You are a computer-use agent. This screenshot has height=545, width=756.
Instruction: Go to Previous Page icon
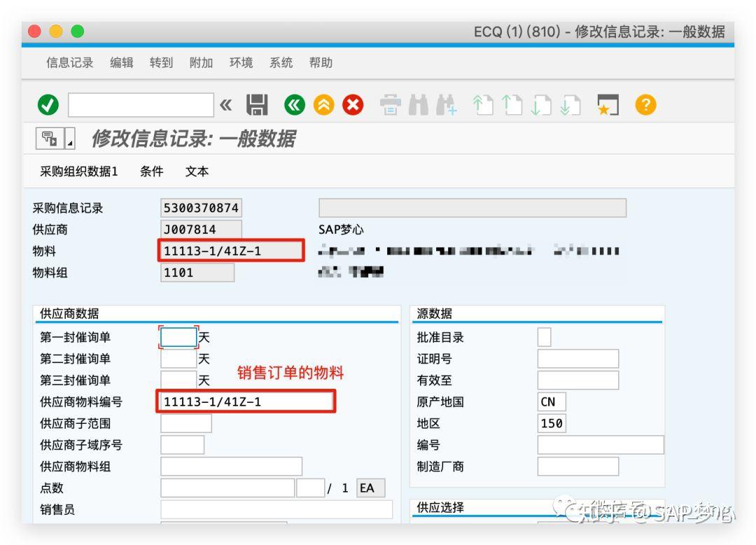click(x=512, y=104)
